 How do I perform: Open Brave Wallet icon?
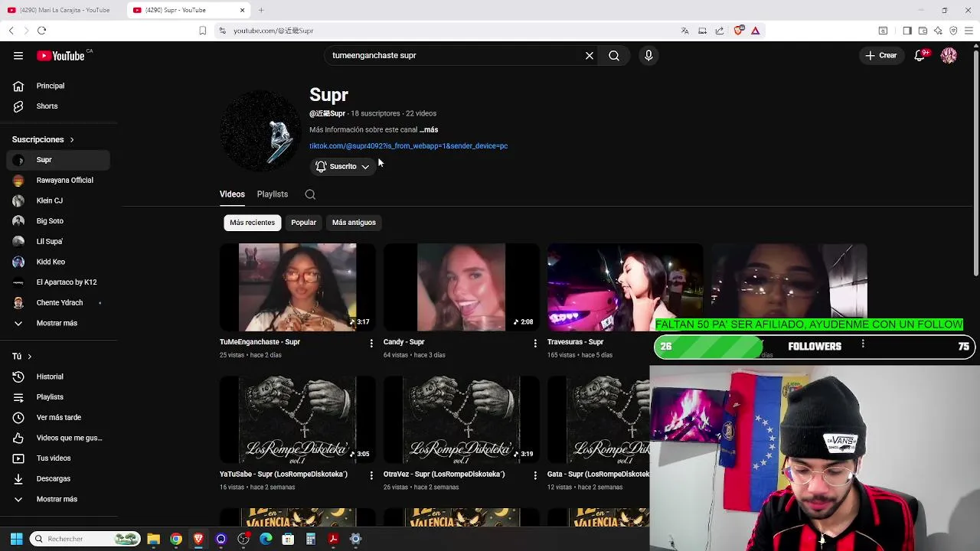(923, 31)
